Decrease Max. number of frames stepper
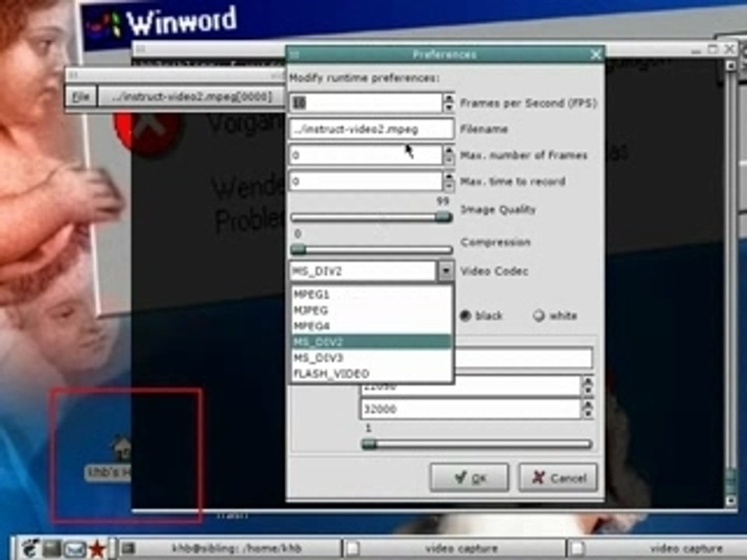Screen dimensions: 747x560 449,160
